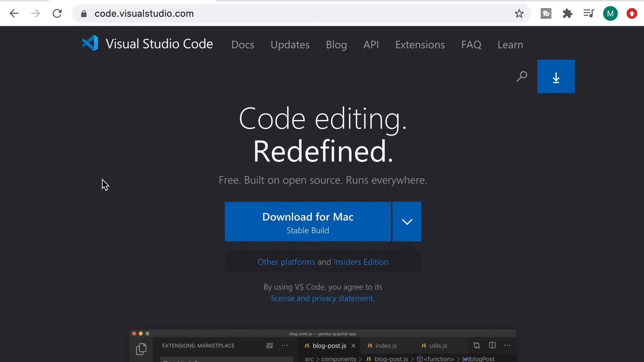Open the browser Extensions puzzle menu
The height and width of the screenshot is (362, 644).
point(568,13)
